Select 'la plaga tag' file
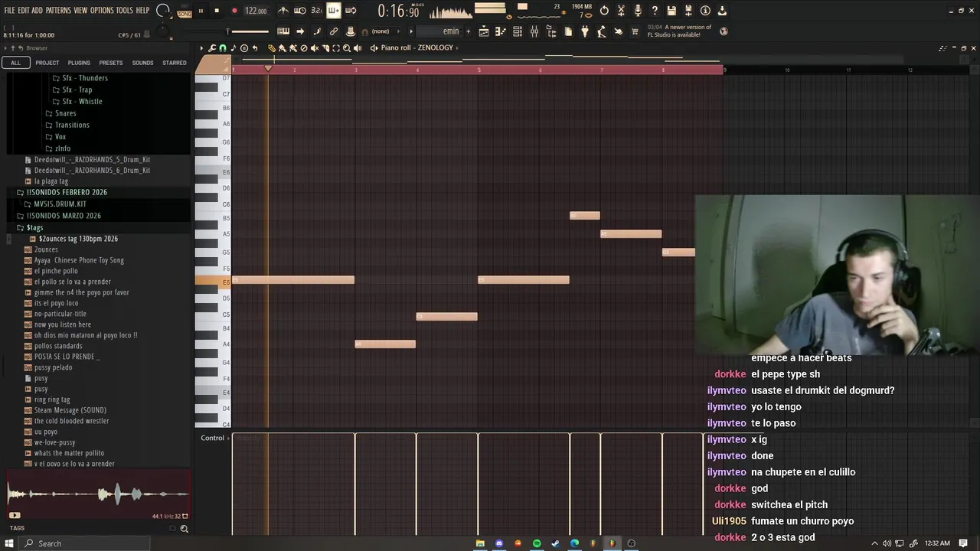Image resolution: width=980 pixels, height=551 pixels. point(51,181)
